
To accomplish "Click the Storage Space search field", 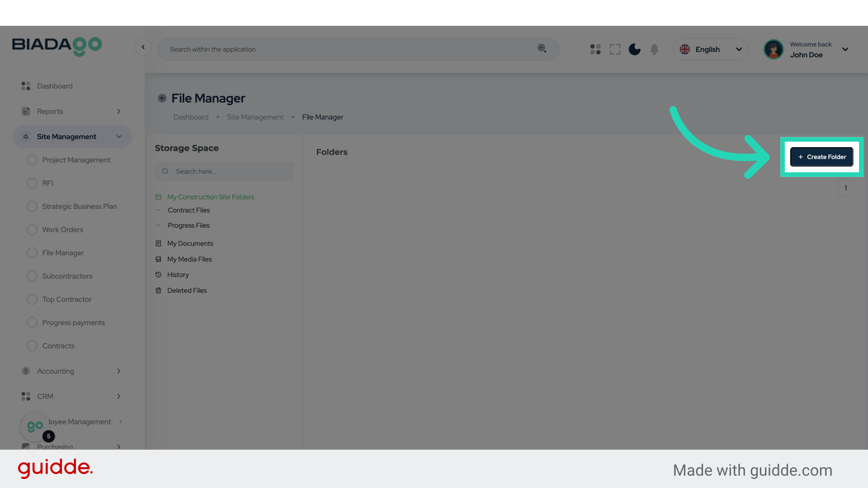I will 224,171.
